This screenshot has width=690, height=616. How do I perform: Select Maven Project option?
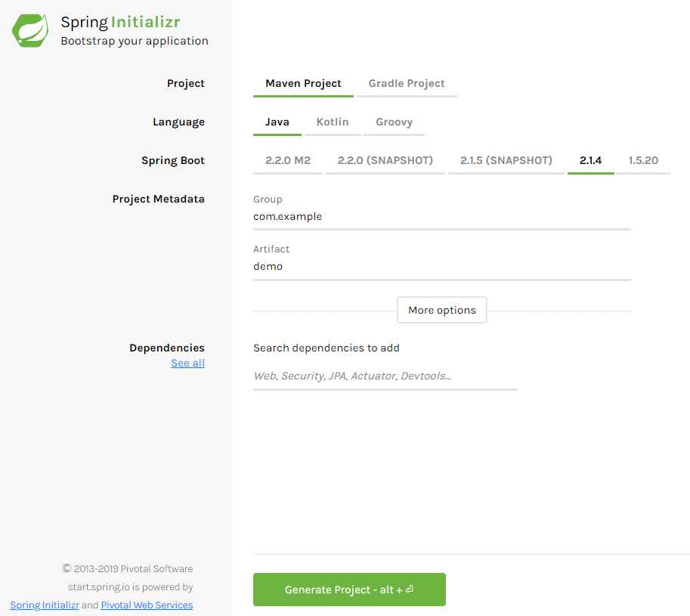303,84
